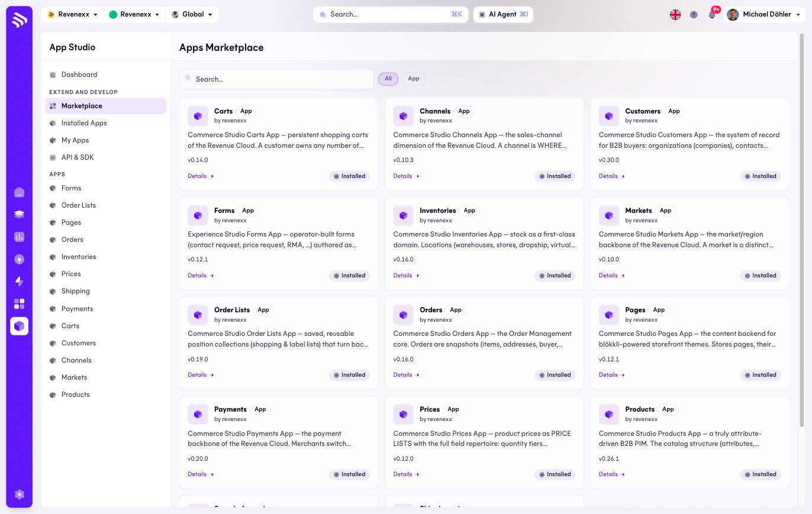Open Order Lists in sidebar apps list
This screenshot has width=812, height=514.
click(106, 205)
